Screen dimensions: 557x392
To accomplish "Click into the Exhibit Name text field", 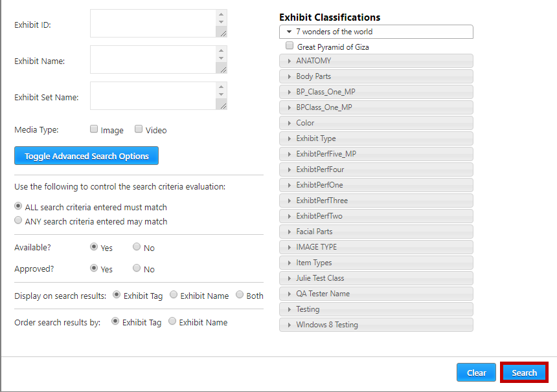I will click(153, 60).
